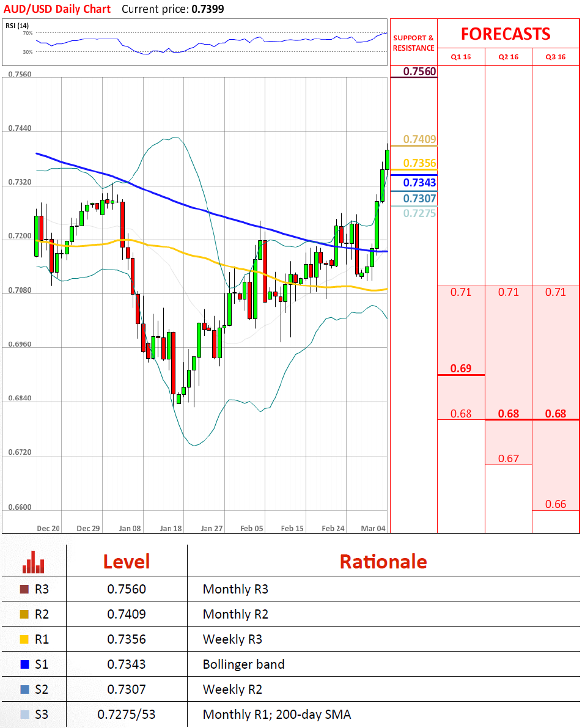Click the Weekly R2 rationale
This screenshot has height=728, width=585.
tap(232, 689)
